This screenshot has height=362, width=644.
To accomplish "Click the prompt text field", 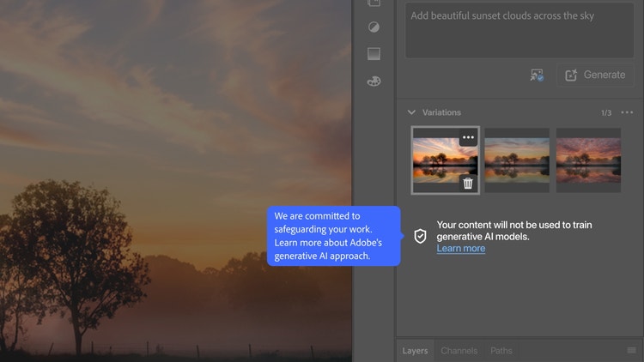I will pos(519,30).
